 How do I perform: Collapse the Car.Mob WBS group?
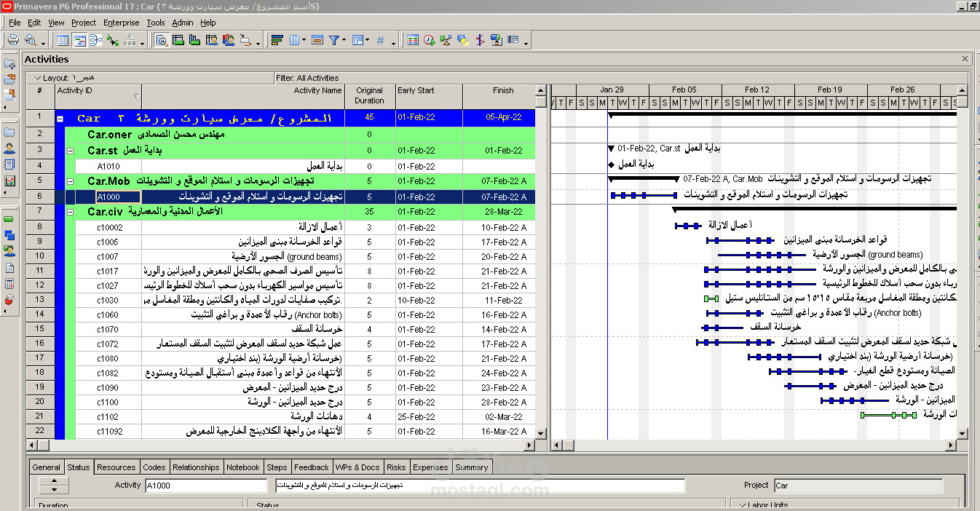pyautogui.click(x=71, y=181)
